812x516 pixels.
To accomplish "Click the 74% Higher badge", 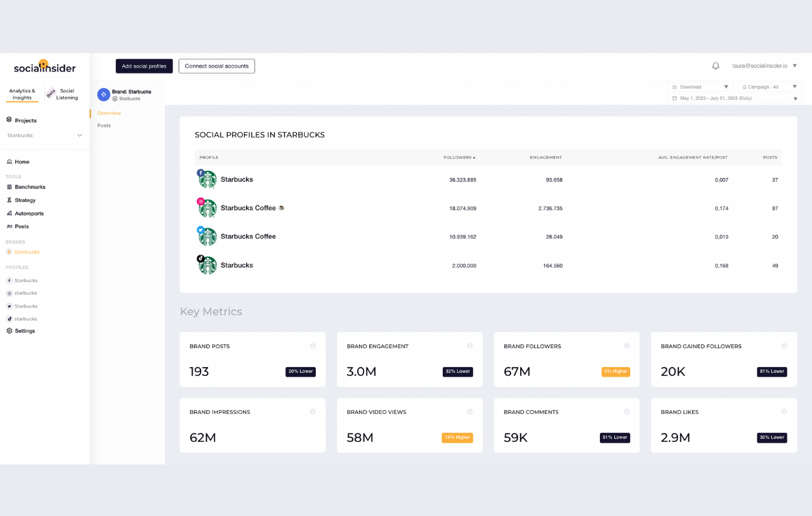I will (457, 437).
